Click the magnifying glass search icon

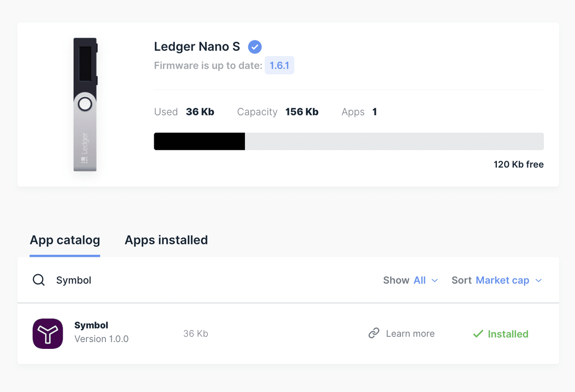pos(39,280)
